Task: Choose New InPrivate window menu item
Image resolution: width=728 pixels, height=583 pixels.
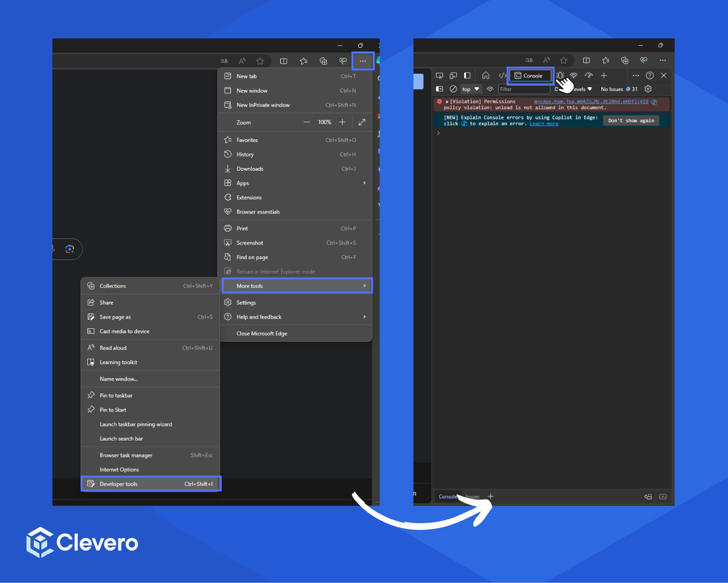Action: (295, 105)
